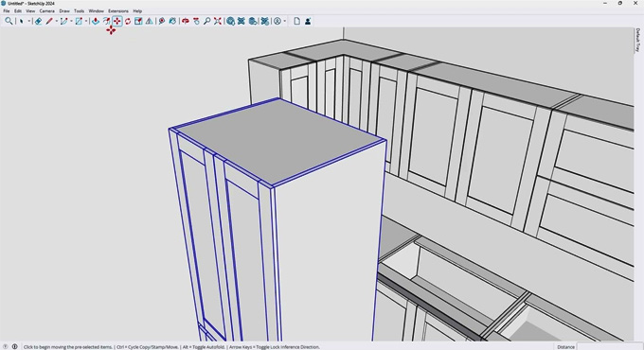Choose the Select arrow tool
The width and height of the screenshot is (644, 350).
click(22, 21)
